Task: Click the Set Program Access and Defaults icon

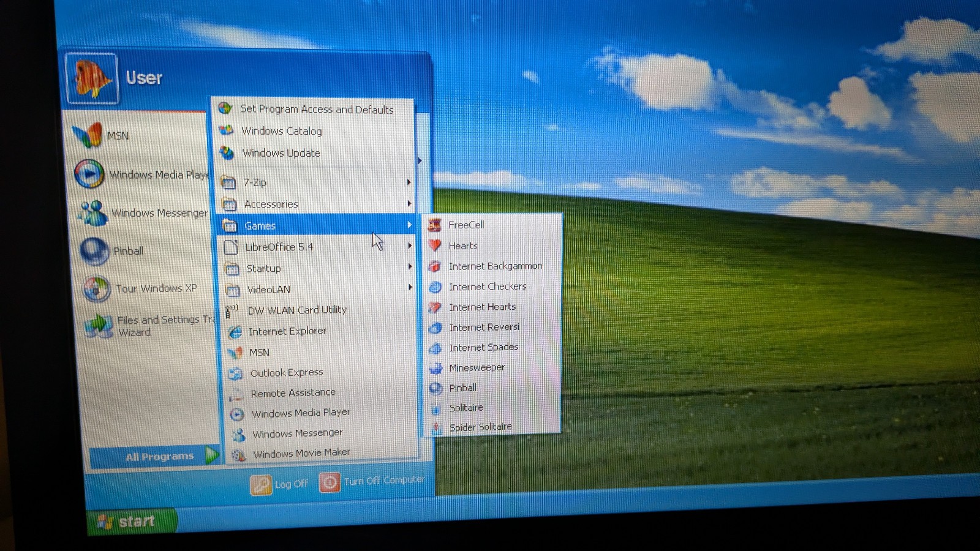Action: (x=225, y=108)
